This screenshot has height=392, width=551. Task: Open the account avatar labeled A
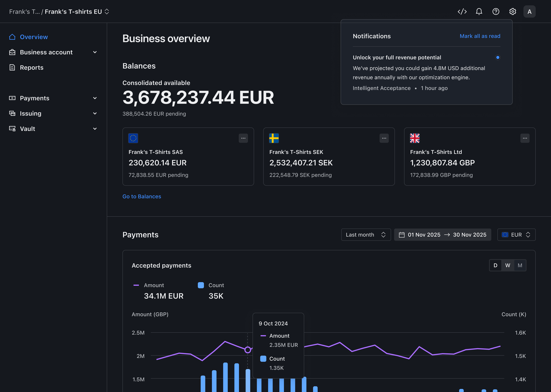529,12
